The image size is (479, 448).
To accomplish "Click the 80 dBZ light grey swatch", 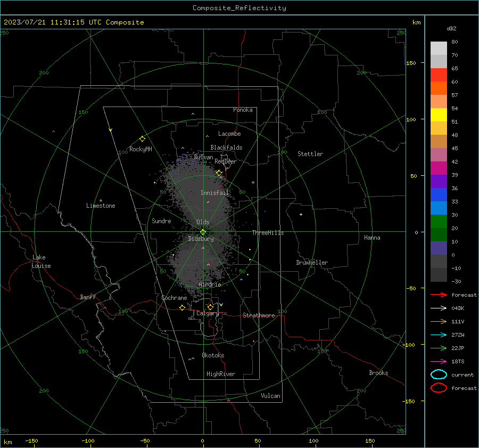I will 439,48.
